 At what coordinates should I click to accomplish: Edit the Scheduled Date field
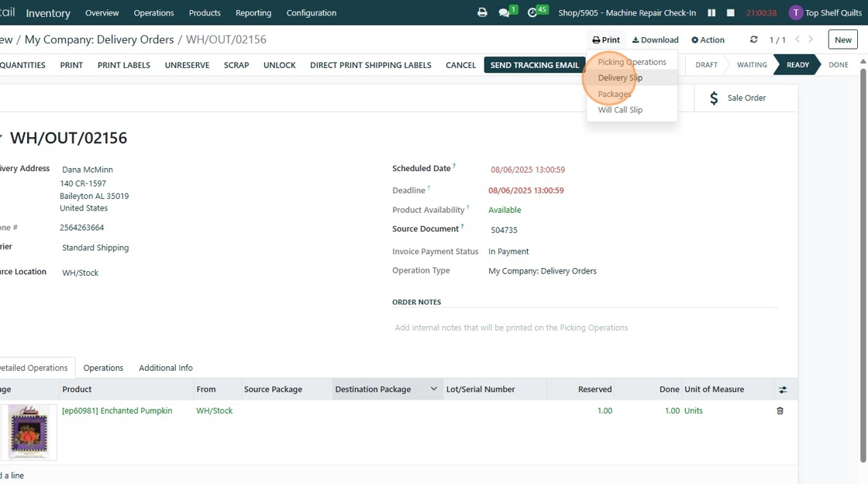point(528,170)
